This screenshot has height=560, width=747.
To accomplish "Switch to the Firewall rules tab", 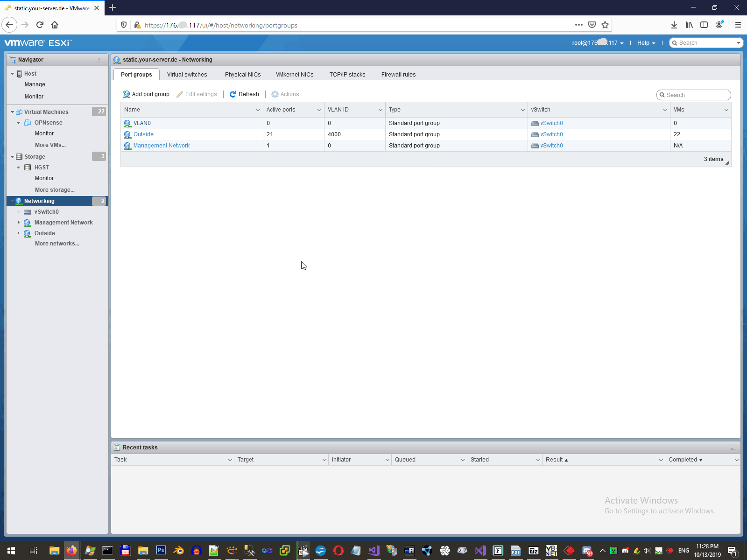I will (398, 75).
